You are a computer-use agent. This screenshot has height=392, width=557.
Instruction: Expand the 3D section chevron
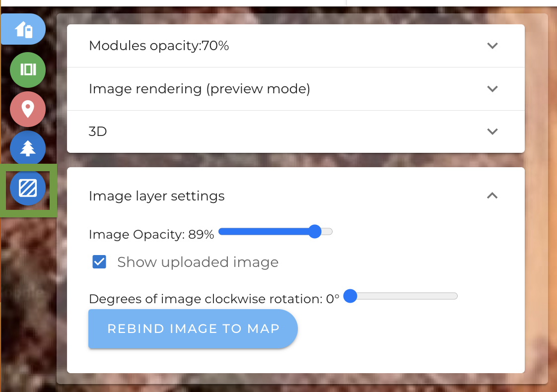(x=492, y=131)
